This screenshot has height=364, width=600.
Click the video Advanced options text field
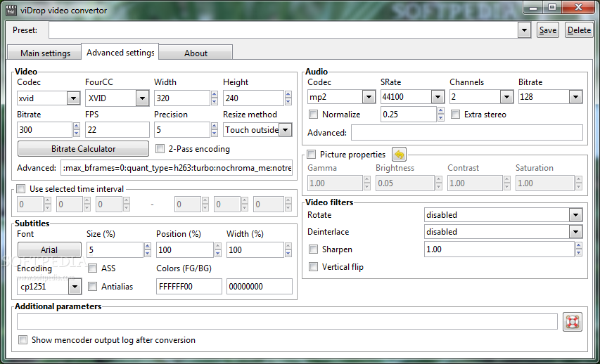click(x=177, y=168)
